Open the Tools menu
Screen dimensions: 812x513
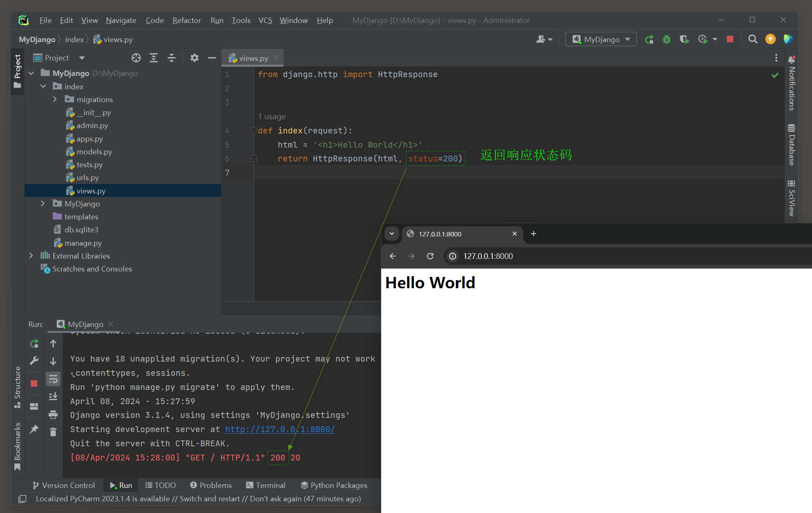pyautogui.click(x=241, y=20)
